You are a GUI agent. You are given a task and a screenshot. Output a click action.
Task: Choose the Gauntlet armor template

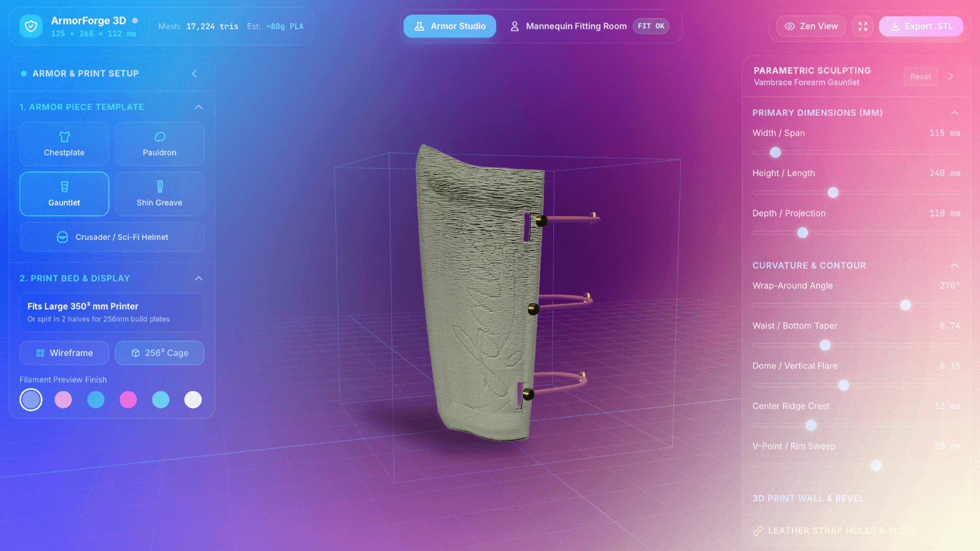[x=64, y=194]
